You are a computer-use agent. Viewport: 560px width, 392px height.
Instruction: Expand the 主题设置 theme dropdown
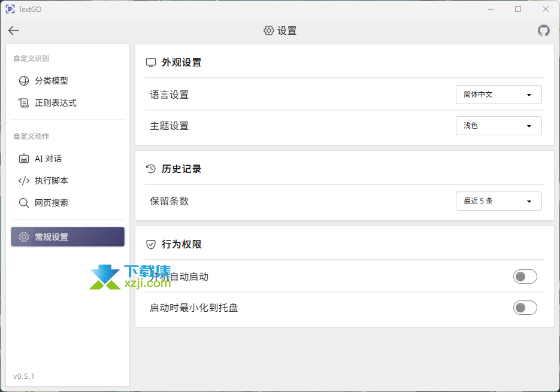[499, 126]
